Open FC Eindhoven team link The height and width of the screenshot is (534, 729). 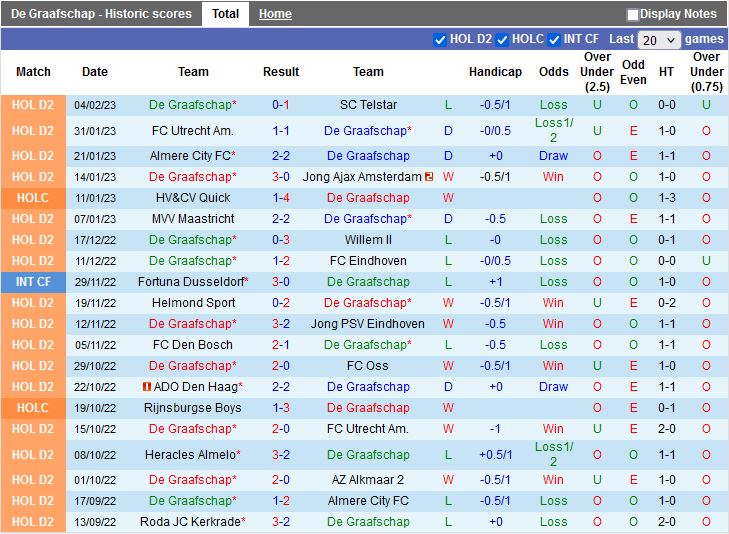[x=368, y=261]
